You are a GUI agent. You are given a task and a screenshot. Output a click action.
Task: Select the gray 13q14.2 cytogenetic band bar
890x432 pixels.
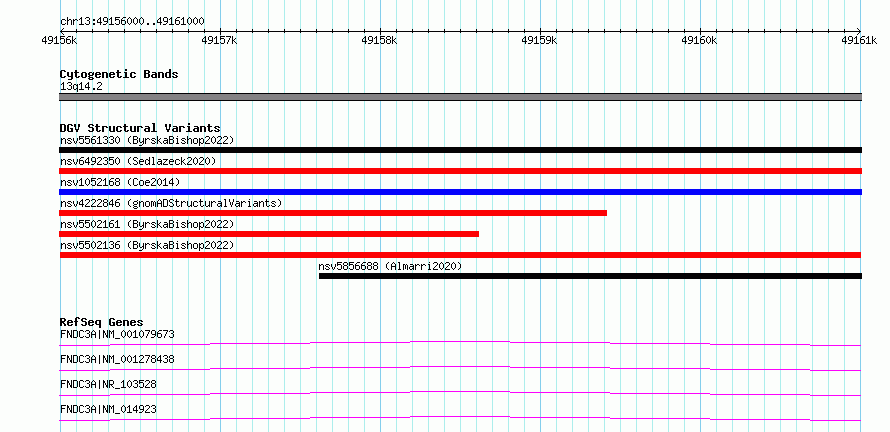point(460,97)
